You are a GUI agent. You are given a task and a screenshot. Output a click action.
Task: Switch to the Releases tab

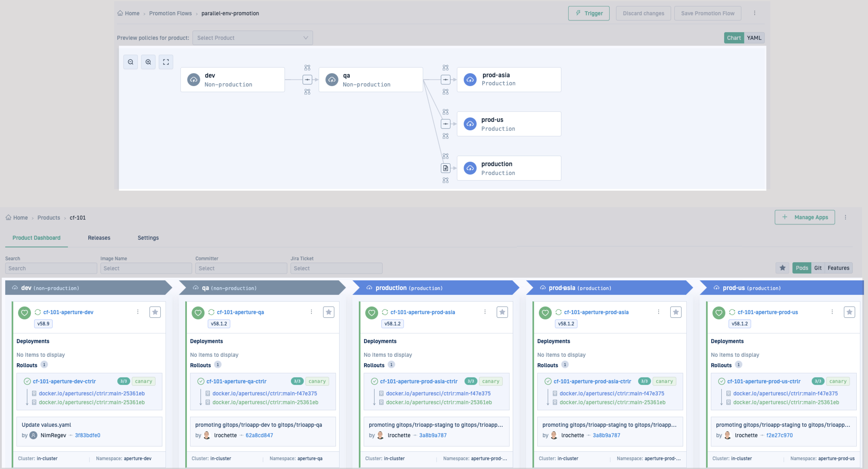(99, 238)
